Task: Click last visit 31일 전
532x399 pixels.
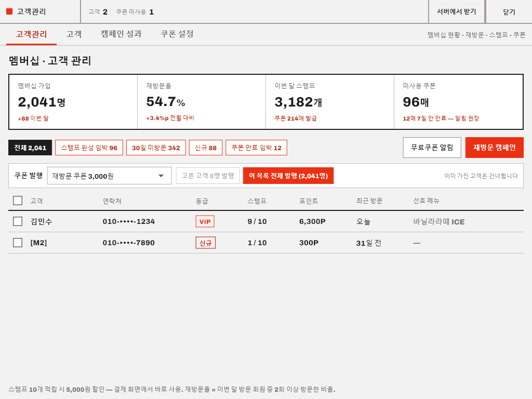Action: tap(369, 243)
